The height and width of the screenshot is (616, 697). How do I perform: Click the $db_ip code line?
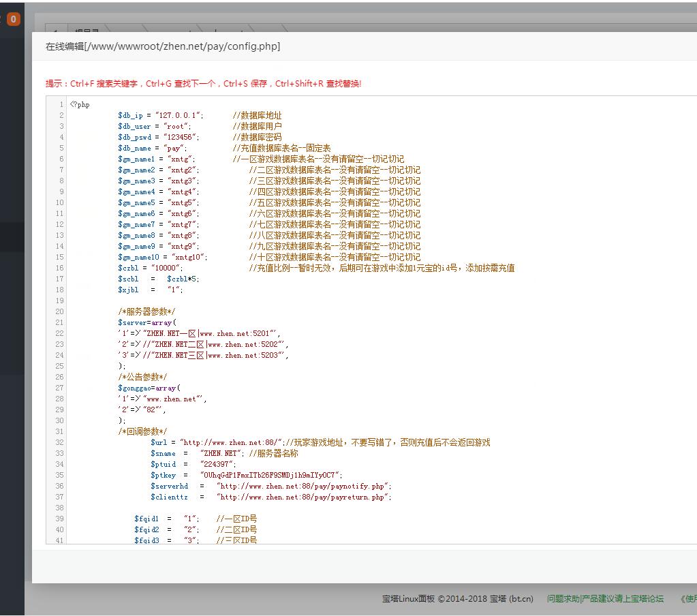click(x=161, y=116)
